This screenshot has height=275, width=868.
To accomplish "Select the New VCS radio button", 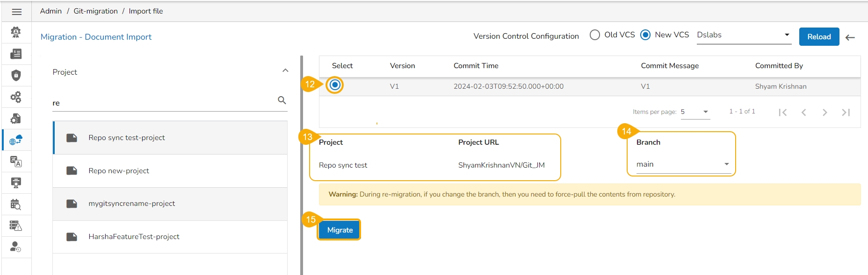I will pos(645,35).
